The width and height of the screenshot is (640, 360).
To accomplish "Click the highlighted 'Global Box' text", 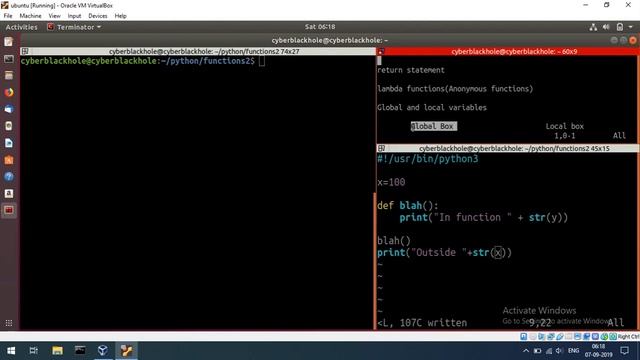I will click(433, 126).
